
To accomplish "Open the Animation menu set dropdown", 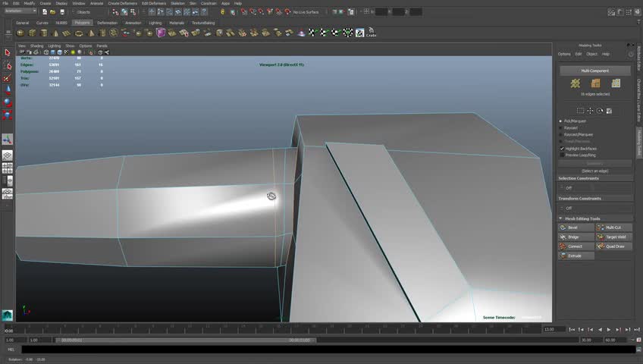I will [18, 11].
